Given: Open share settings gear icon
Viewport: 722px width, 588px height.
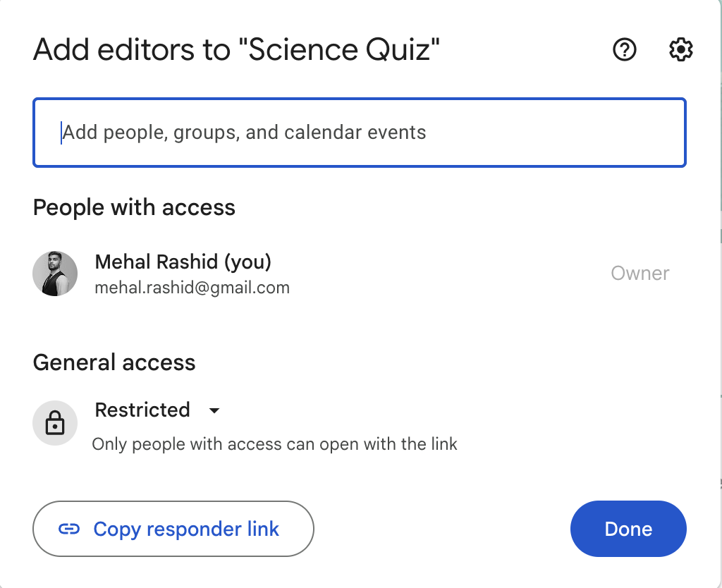Looking at the screenshot, I should (680, 49).
